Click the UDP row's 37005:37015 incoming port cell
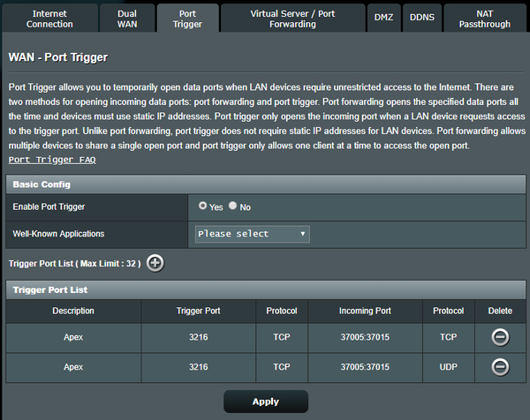 365,367
